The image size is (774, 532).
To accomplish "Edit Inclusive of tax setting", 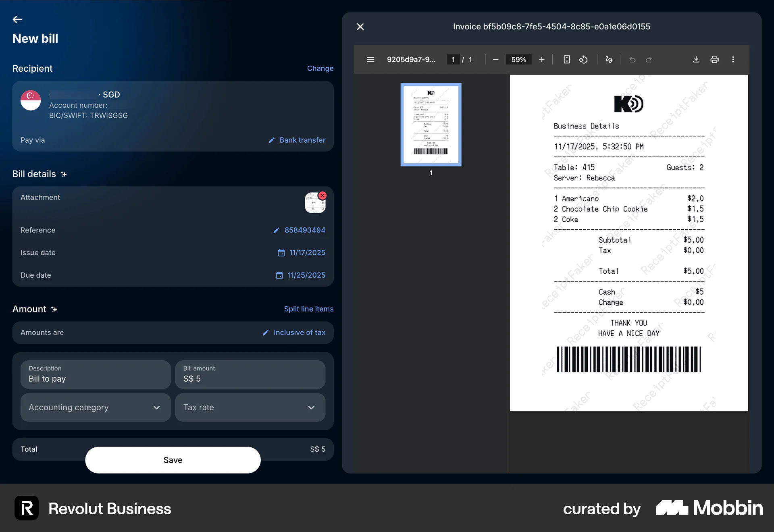I will coord(299,332).
